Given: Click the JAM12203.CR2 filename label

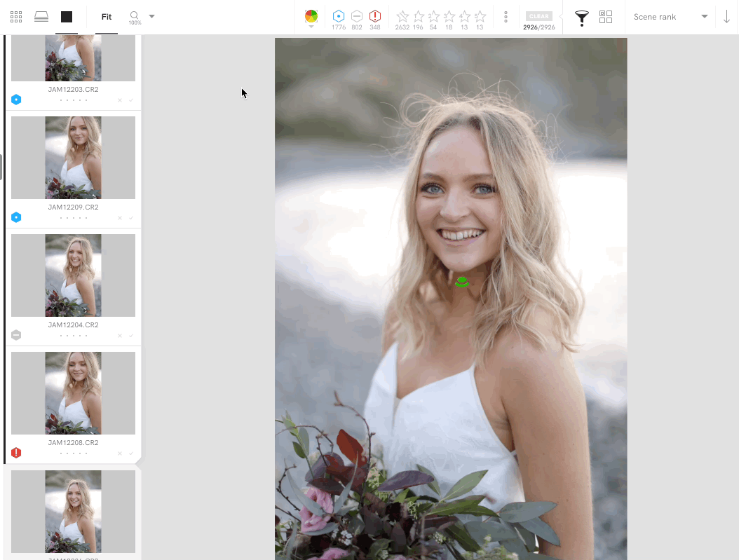Looking at the screenshot, I should pyautogui.click(x=73, y=90).
